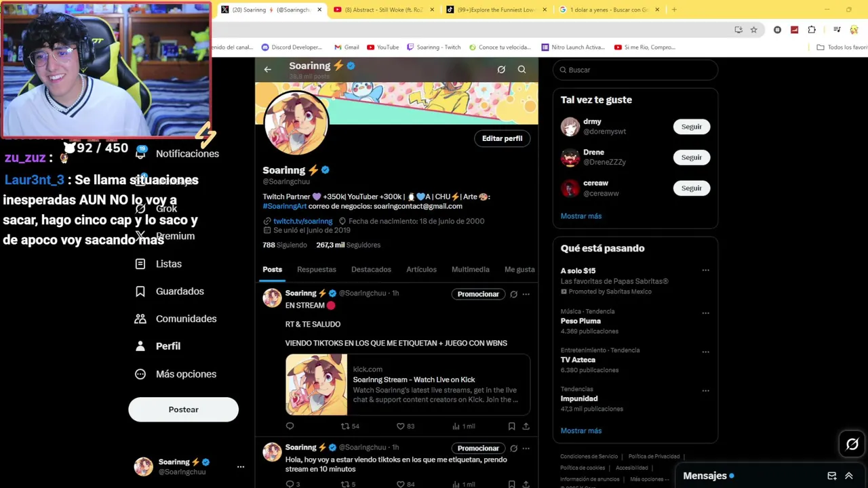
Task: Open Grok actions on EN STREAM post
Action: 513,294
